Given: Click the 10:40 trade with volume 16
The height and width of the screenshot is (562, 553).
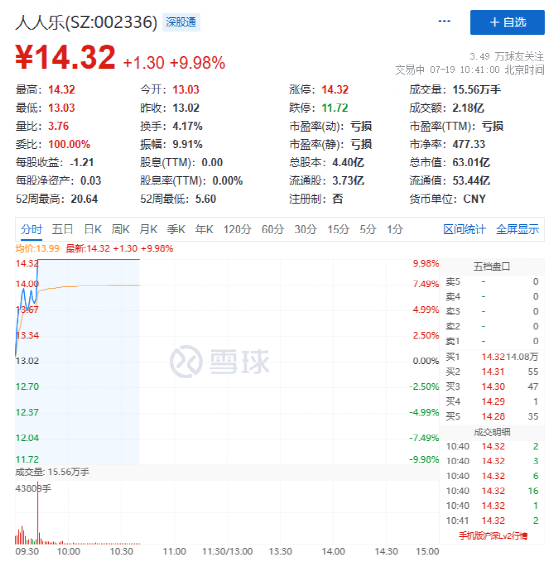Looking at the screenshot, I should pyautogui.click(x=492, y=491).
